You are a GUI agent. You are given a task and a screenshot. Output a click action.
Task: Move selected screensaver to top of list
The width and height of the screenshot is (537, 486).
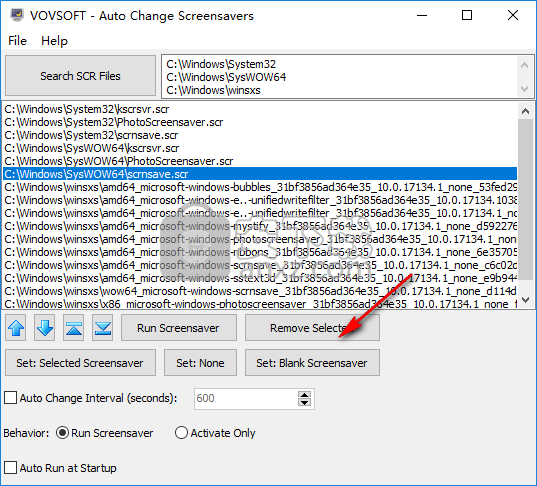click(x=74, y=328)
